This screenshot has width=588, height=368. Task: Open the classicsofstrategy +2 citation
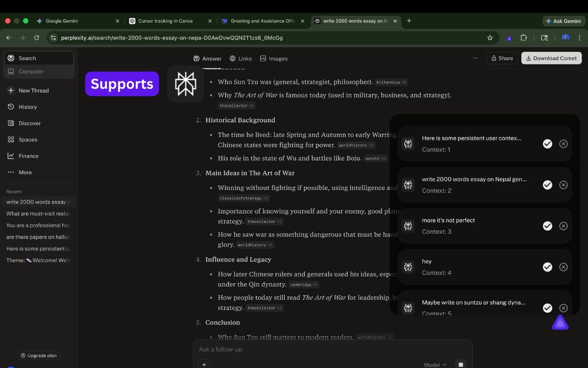243,198
